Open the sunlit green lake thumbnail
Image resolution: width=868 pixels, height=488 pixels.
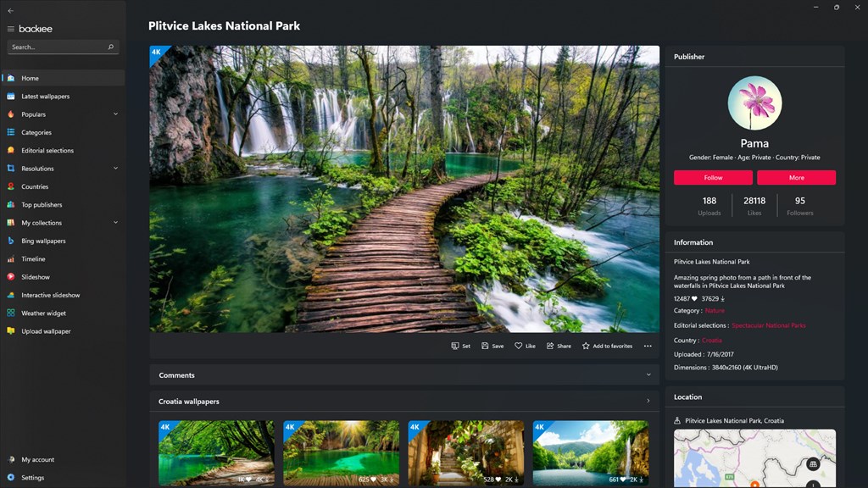pos(341,453)
